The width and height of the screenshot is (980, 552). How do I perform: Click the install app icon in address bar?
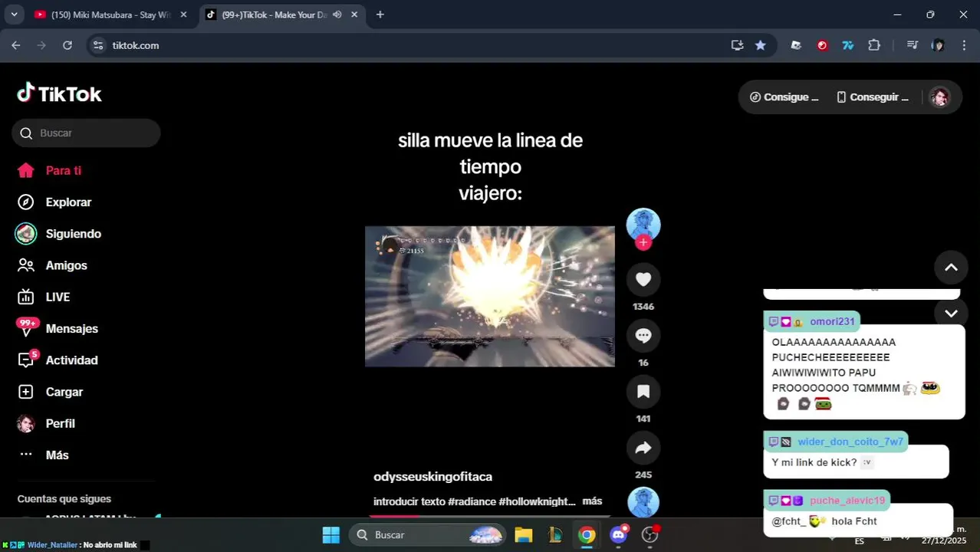pos(737,45)
